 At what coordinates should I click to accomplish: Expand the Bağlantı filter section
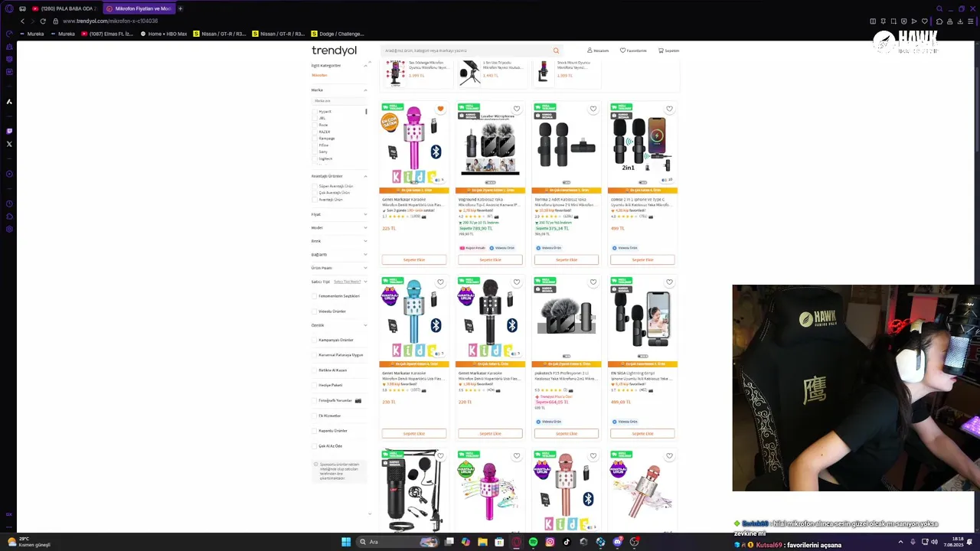[x=365, y=254]
